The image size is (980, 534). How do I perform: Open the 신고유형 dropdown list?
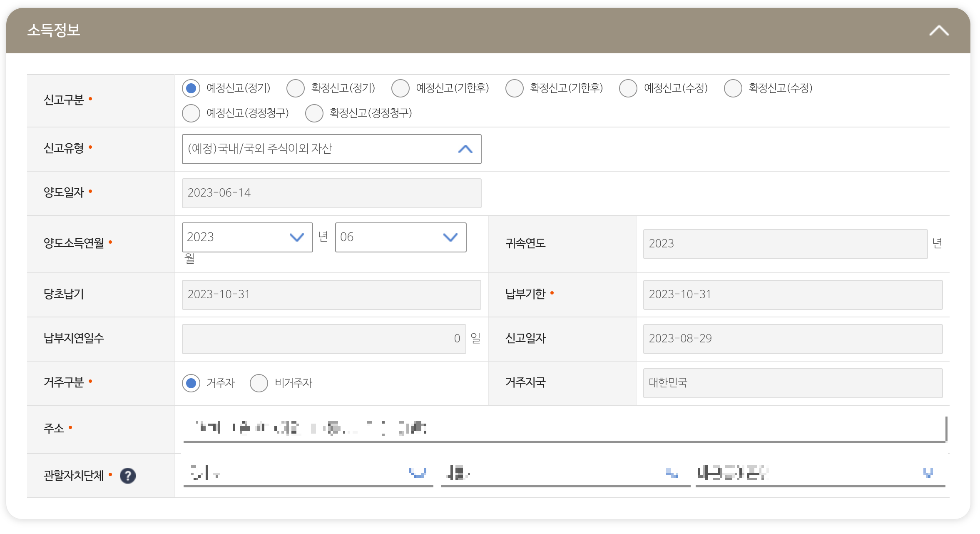click(x=331, y=149)
